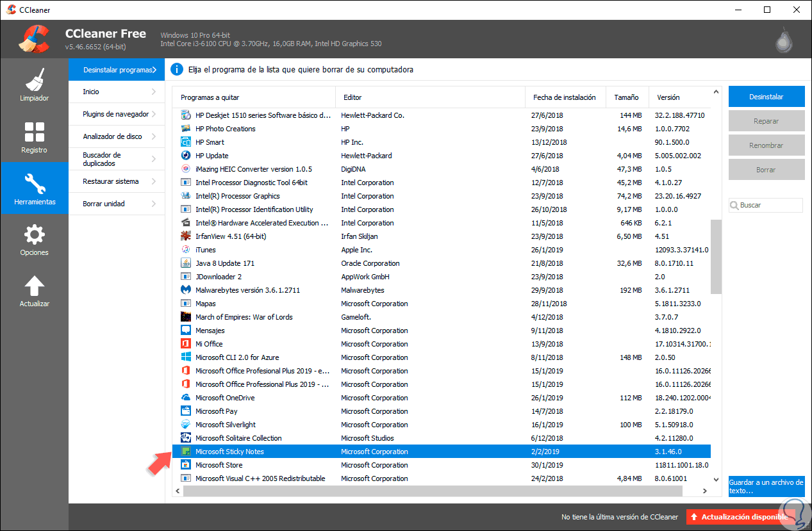Click the IrfanView 4.51 icon
This screenshot has height=531, width=812.
tap(186, 236)
